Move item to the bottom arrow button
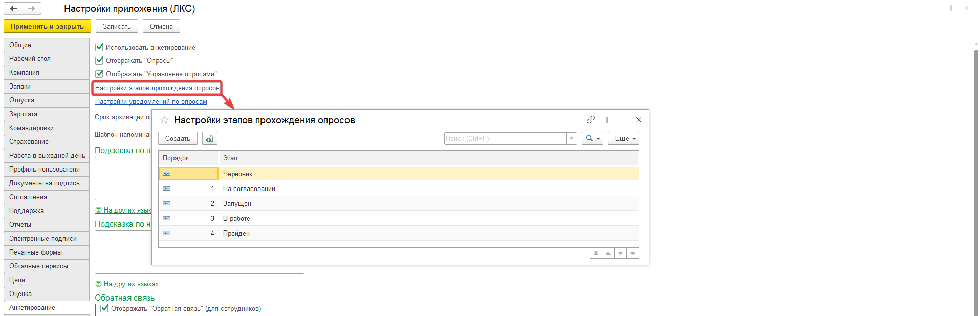This screenshot has width=980, height=316. (633, 253)
